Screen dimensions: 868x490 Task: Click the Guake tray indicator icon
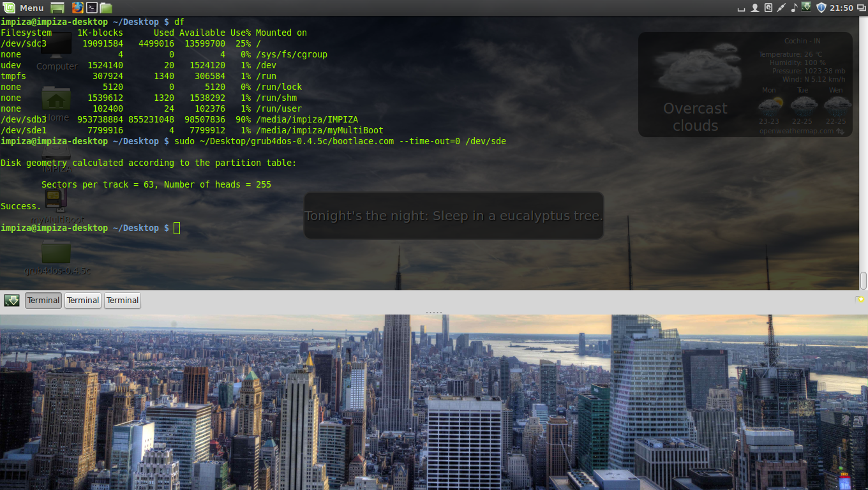807,8
